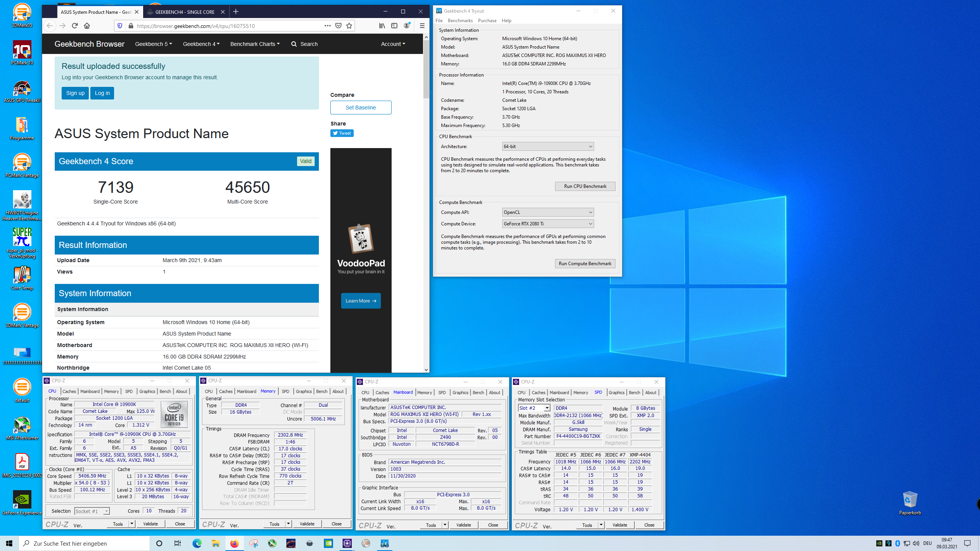Open Firefox from the taskbar
The image size is (980, 551).
coord(234,543)
